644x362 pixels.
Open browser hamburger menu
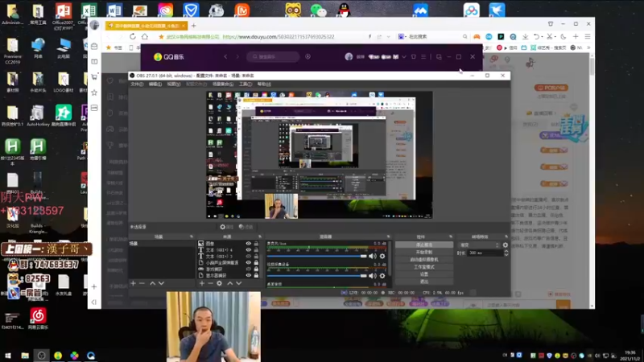pyautogui.click(x=588, y=36)
